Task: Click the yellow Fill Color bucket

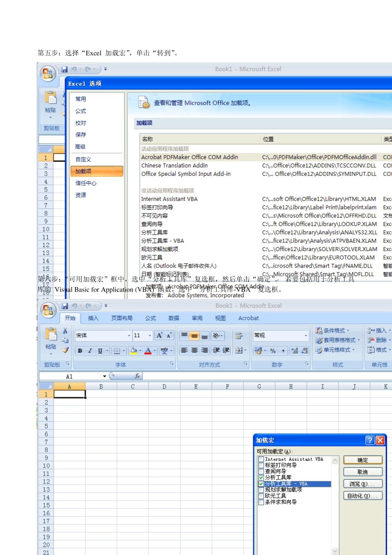Action: pyautogui.click(x=134, y=351)
